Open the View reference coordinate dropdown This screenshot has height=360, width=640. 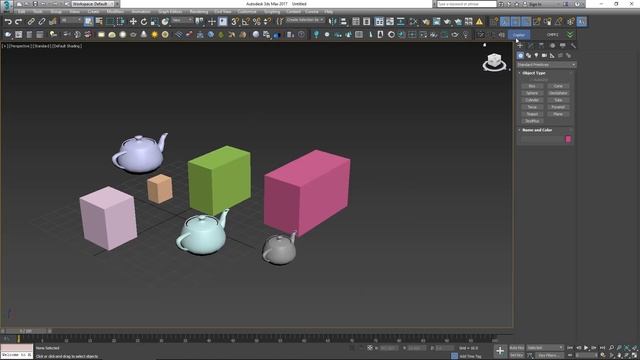pyautogui.click(x=182, y=20)
